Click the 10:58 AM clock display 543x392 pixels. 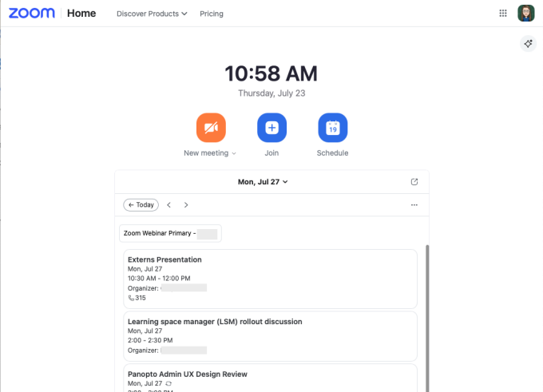tap(271, 73)
